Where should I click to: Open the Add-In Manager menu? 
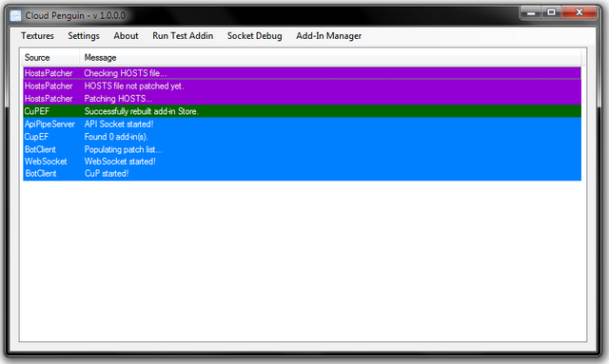pos(328,36)
